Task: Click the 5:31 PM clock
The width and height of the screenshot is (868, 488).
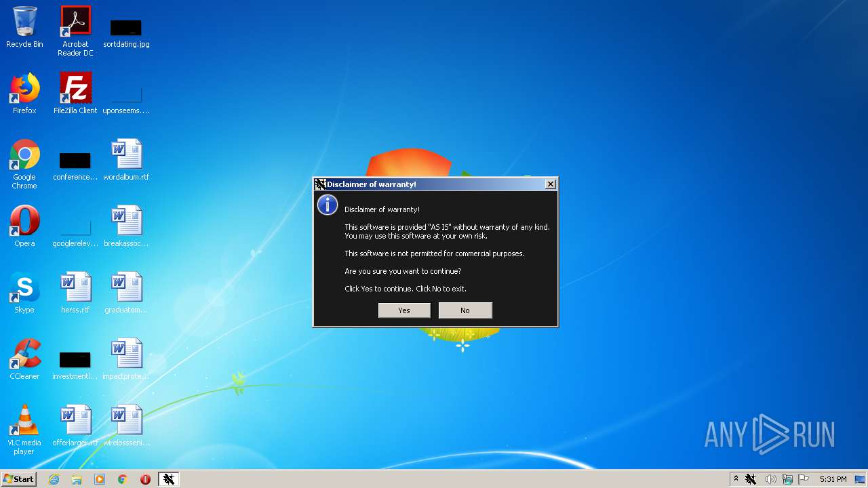Action: point(833,479)
